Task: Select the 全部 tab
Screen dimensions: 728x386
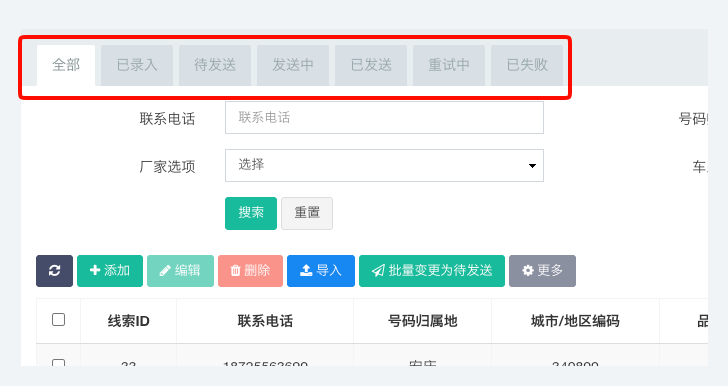Action: click(x=66, y=65)
